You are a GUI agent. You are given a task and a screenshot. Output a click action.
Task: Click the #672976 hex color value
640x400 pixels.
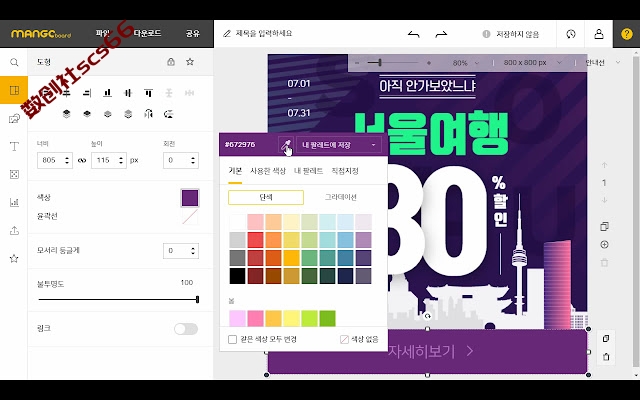coord(240,144)
